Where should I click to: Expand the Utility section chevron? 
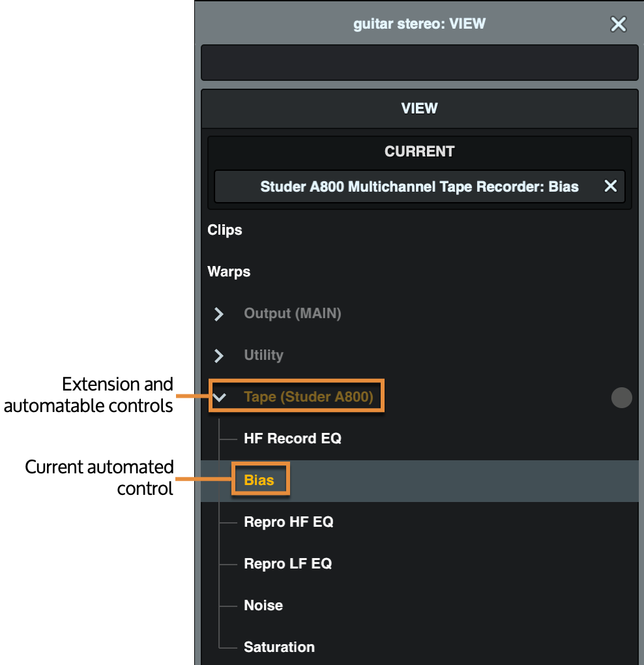click(219, 356)
